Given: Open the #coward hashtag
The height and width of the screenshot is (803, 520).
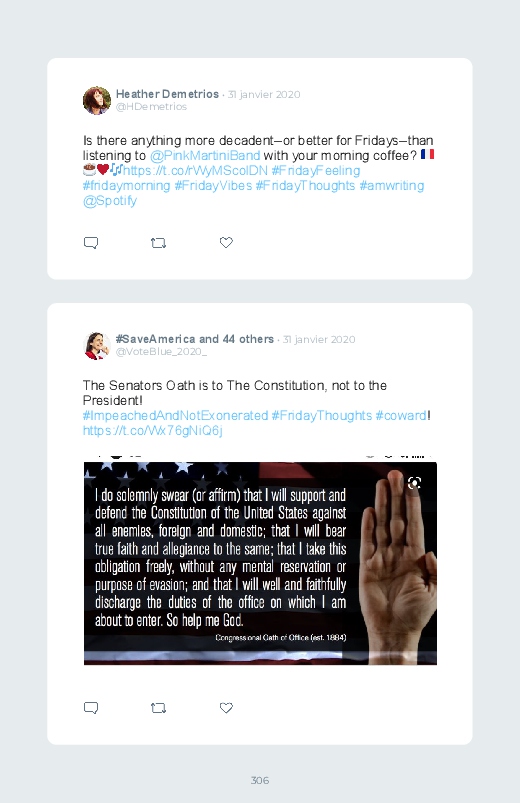Looking at the screenshot, I should 401,415.
